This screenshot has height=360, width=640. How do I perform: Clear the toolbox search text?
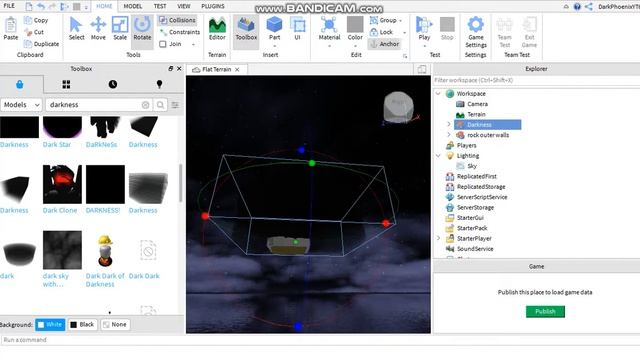(145, 105)
